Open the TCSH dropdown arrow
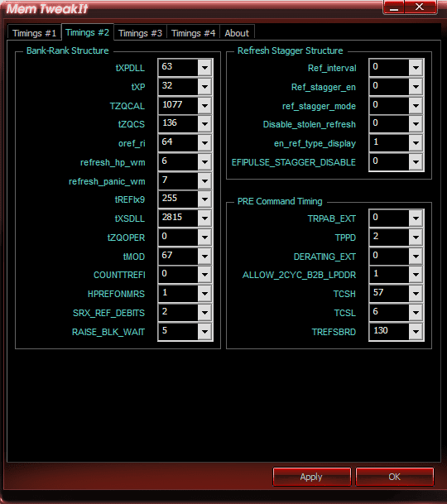The height and width of the screenshot is (504, 447). pos(416,294)
